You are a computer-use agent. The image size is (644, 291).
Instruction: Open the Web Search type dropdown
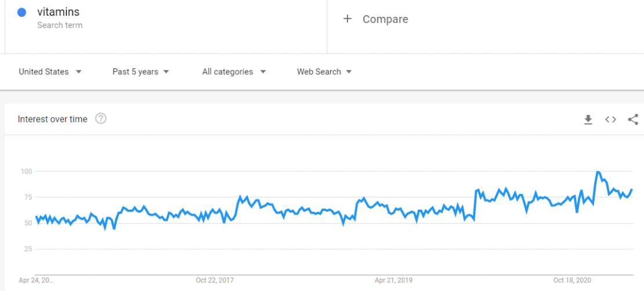(324, 72)
